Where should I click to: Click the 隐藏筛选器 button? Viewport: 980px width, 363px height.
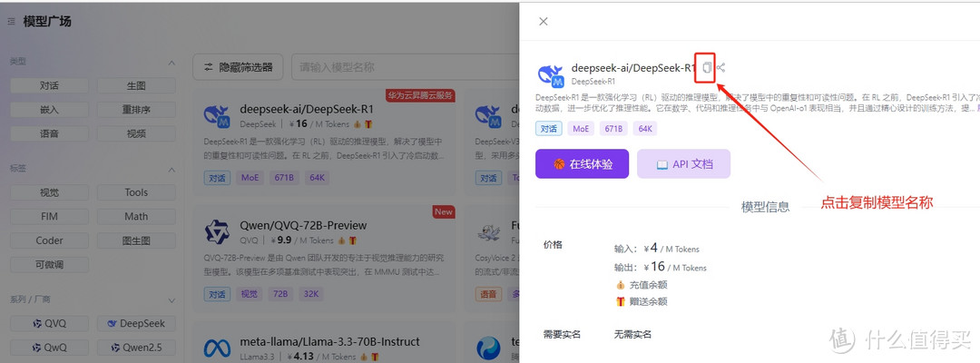pyautogui.click(x=238, y=67)
